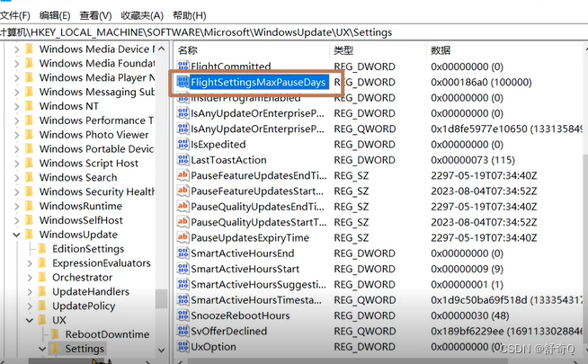Open the 编辑(E) menu

coord(55,15)
